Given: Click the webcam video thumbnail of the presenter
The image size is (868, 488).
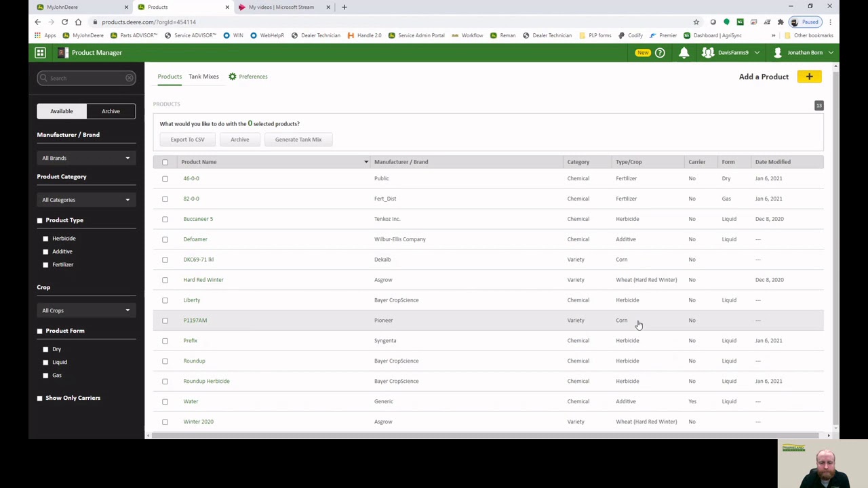Looking at the screenshot, I should [823, 464].
